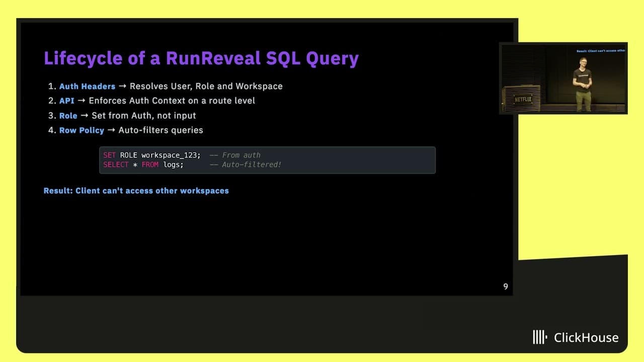This screenshot has height=362, width=644.
Task: Open the speaker camera video thumbnail
Action: [563, 78]
